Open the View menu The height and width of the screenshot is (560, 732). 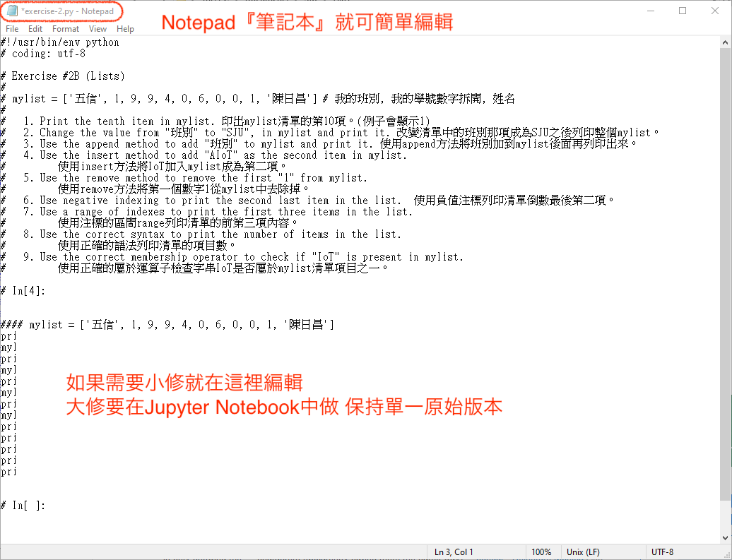[98, 29]
